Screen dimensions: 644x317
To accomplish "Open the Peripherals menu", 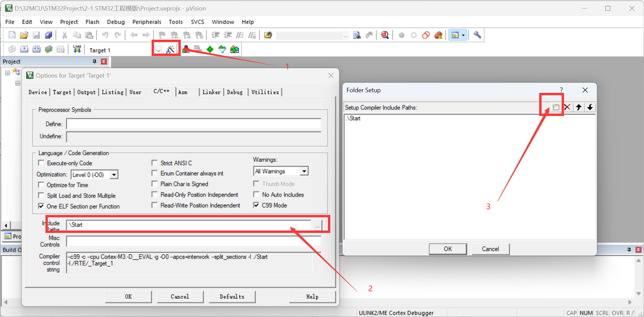I will 147,22.
